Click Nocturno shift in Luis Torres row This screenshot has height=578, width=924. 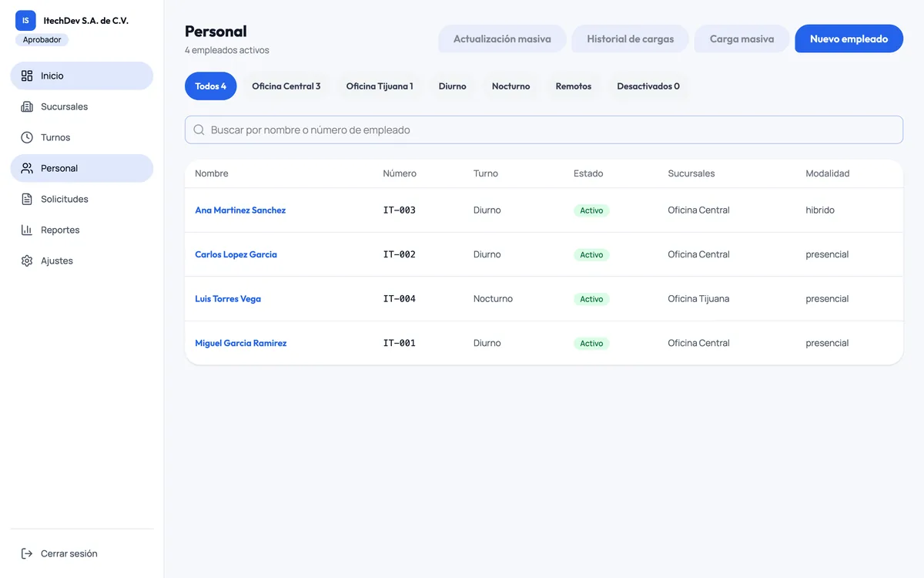pos(493,299)
